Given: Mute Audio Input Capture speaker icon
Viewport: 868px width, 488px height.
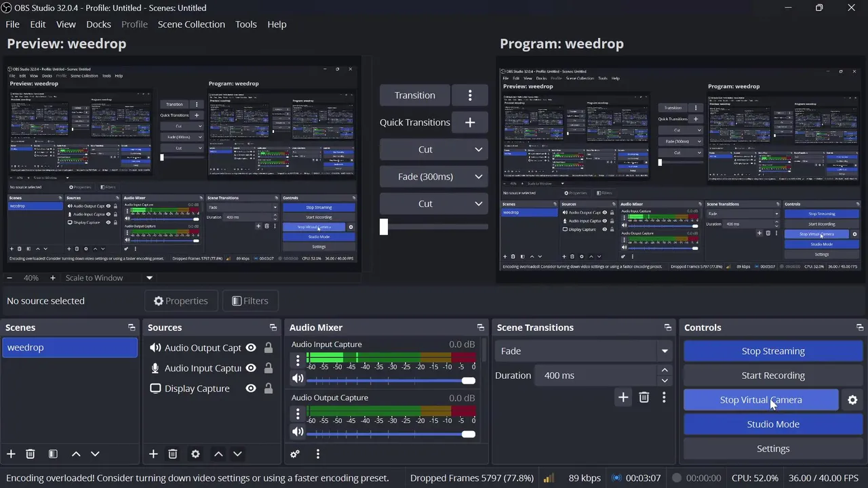Looking at the screenshot, I should 298,378.
